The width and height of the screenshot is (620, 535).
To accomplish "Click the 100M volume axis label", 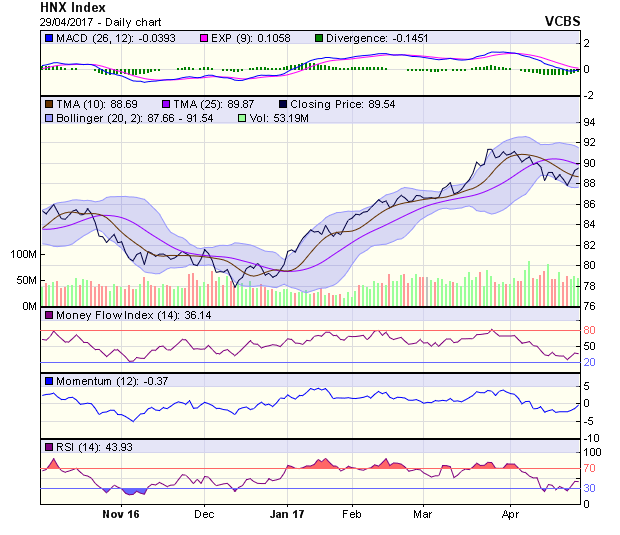I will coord(20,255).
